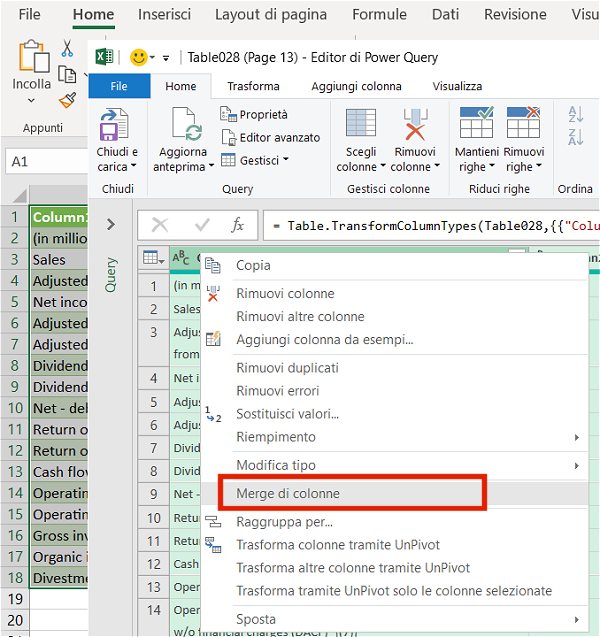Screen dimensions: 600x637
Task: Choose Trasforma altre colonne tramite UnPivot
Action: tap(395, 568)
